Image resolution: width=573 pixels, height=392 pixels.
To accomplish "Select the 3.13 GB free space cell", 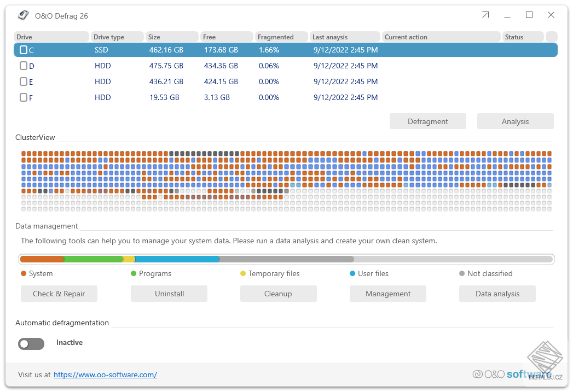I will coord(217,97).
